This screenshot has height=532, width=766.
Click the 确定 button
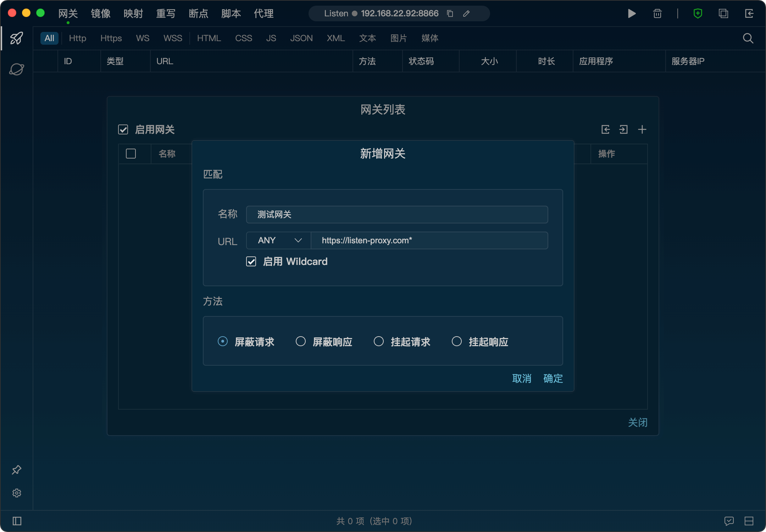click(x=553, y=378)
